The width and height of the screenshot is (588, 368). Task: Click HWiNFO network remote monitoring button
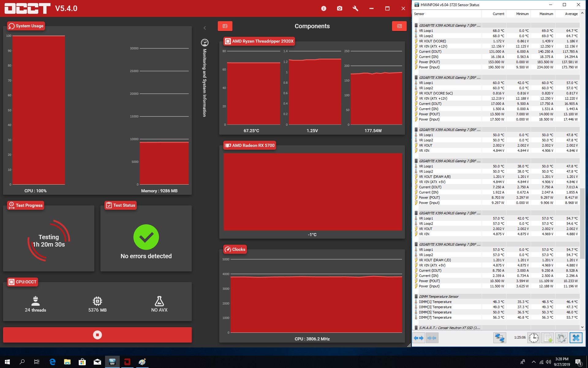pos(499,338)
